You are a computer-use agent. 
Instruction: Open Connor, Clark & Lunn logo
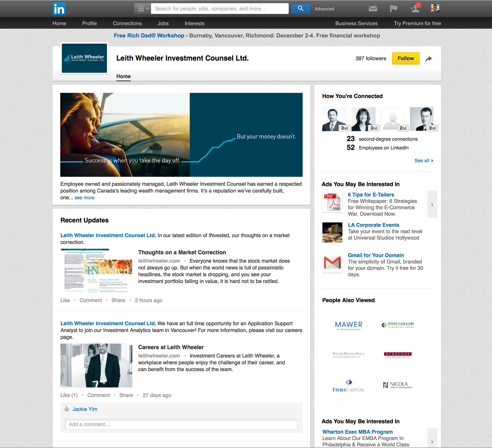coord(397,325)
